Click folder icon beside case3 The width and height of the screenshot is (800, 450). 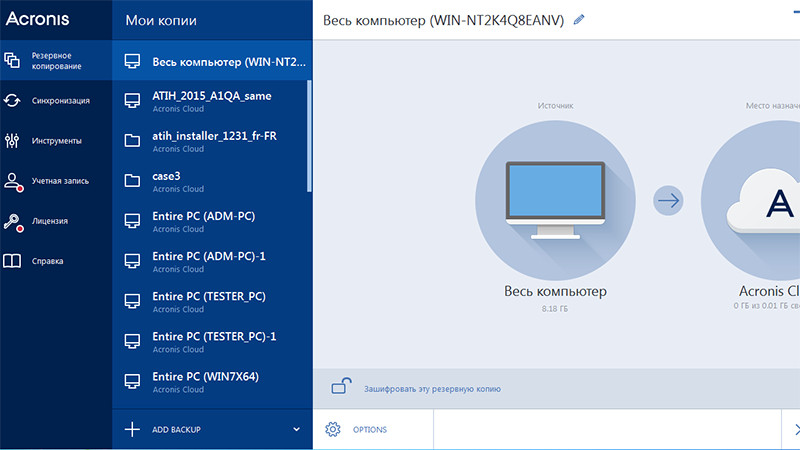(x=132, y=181)
